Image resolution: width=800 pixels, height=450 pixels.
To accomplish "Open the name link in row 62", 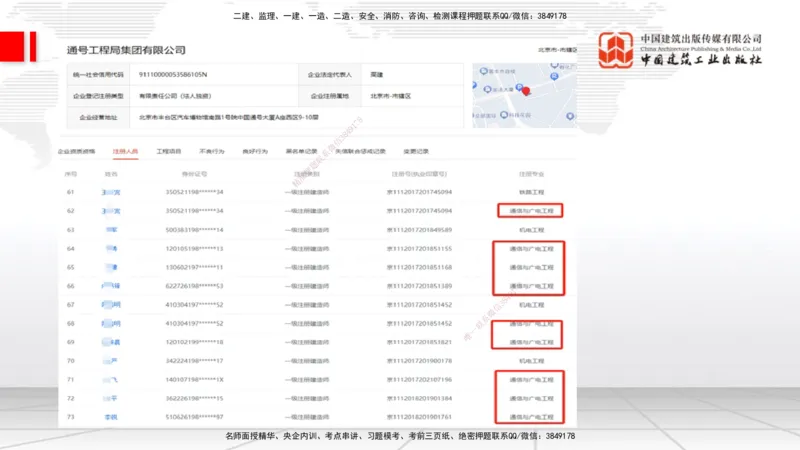I will point(111,211).
